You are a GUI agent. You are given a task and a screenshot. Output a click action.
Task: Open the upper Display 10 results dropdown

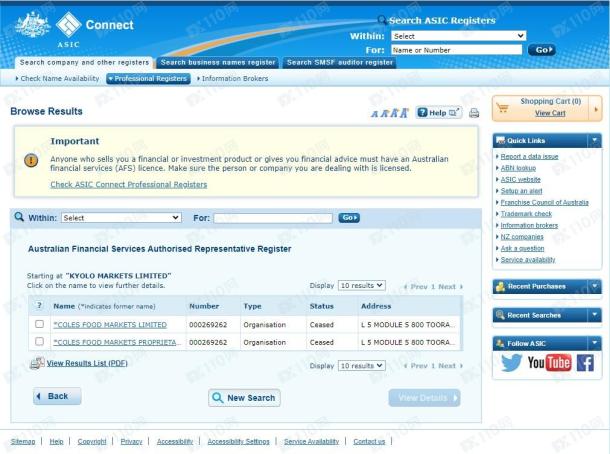[362, 286]
